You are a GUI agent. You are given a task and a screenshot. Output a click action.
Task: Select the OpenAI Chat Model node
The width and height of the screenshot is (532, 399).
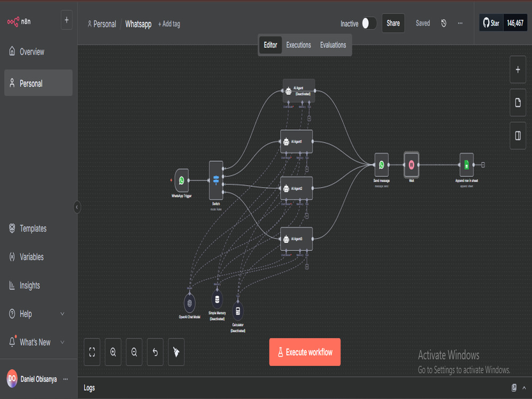click(x=190, y=303)
